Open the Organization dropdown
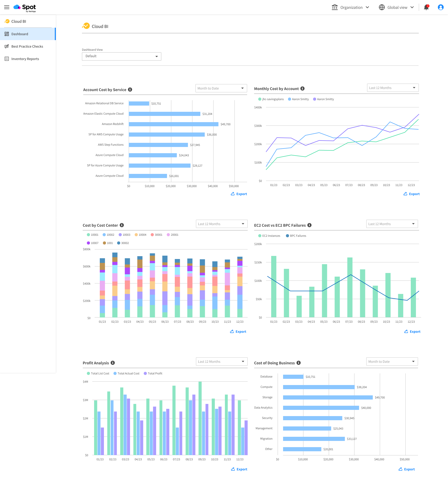448x495 pixels. pyautogui.click(x=351, y=8)
